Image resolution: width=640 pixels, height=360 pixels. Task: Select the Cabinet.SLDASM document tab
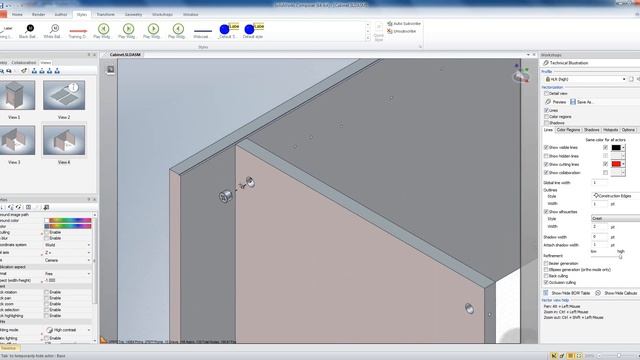pyautogui.click(x=124, y=54)
